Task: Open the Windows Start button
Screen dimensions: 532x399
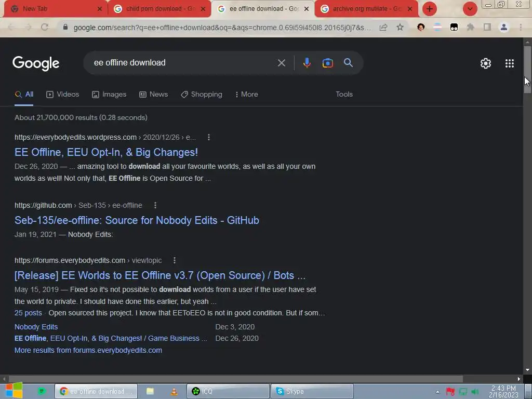Action: pos(14,391)
